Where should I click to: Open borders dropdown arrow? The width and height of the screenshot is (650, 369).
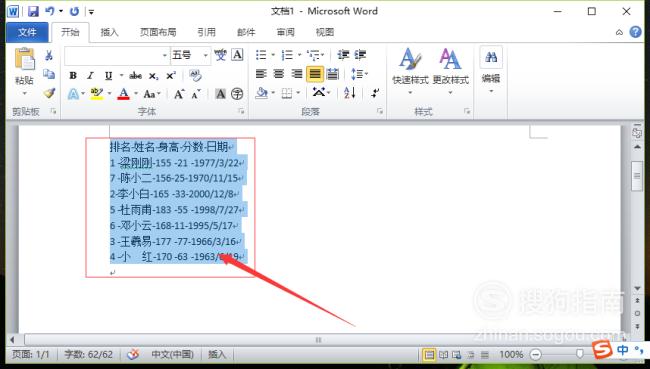[x=298, y=93]
